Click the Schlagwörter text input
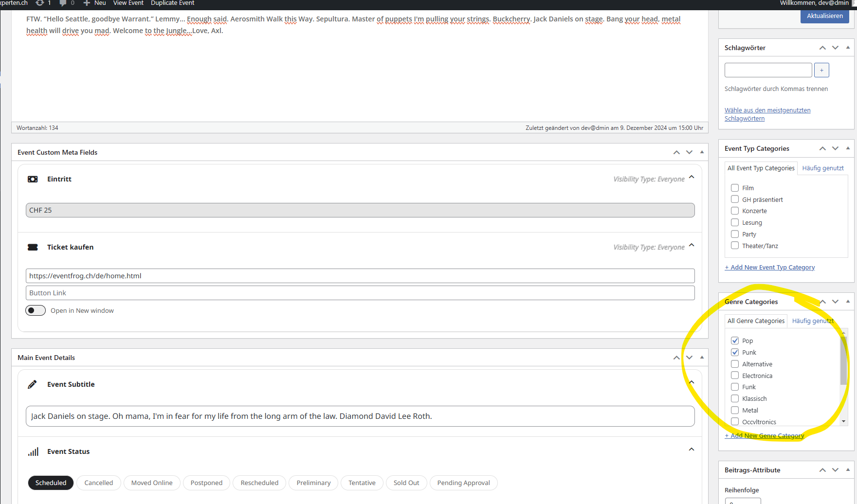The width and height of the screenshot is (857, 504). [x=768, y=70]
